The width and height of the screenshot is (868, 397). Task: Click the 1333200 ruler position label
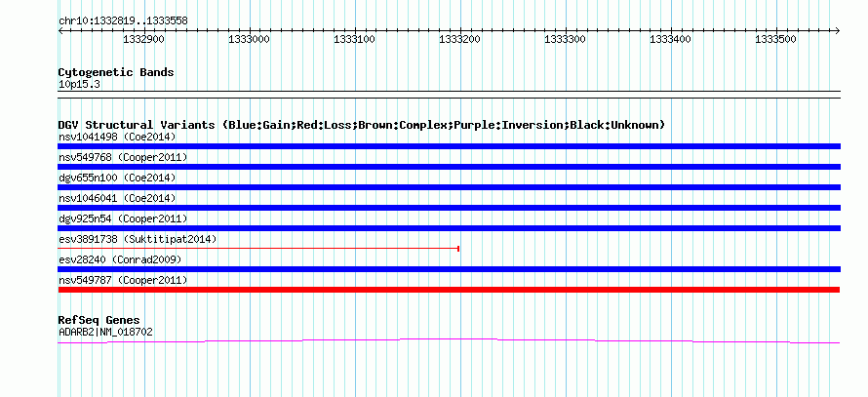point(459,39)
